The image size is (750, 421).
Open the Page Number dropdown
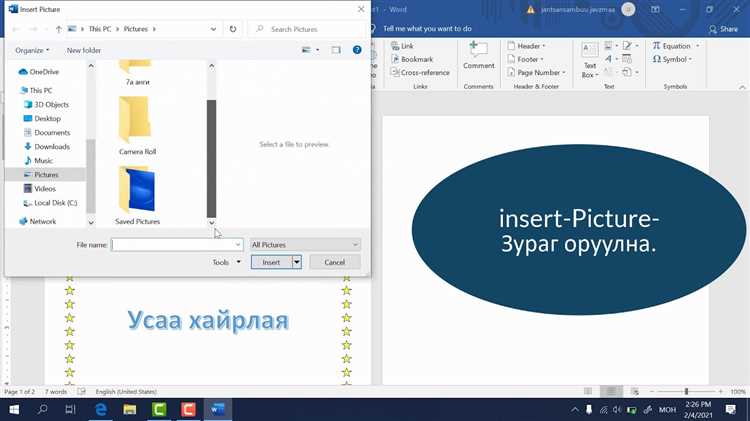tap(536, 73)
